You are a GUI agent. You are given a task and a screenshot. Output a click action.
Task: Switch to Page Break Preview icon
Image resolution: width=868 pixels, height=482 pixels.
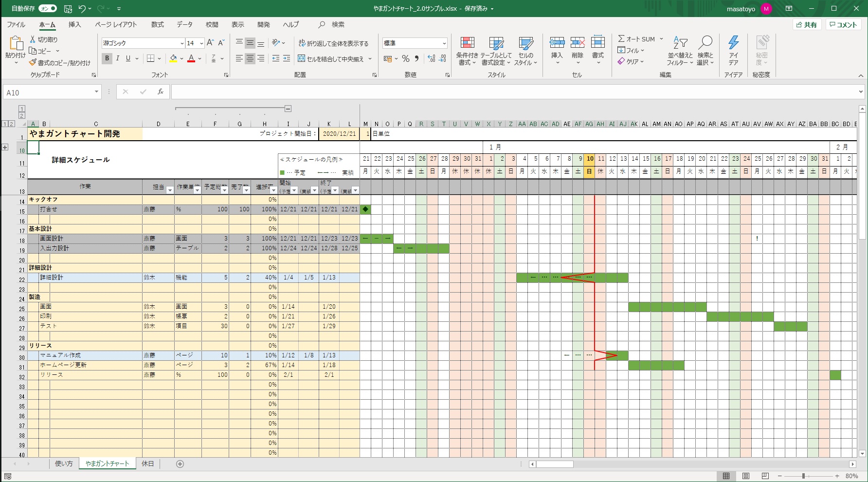tap(765, 476)
